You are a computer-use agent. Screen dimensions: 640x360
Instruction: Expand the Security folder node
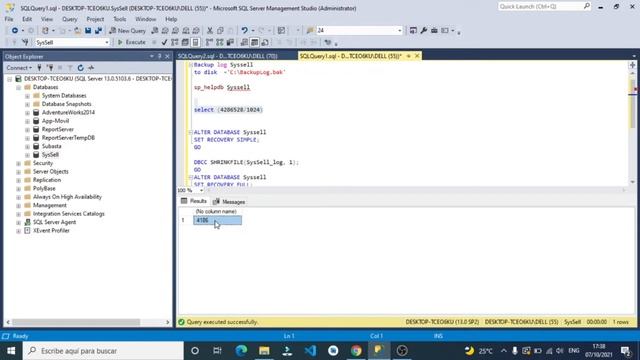click(x=18, y=163)
